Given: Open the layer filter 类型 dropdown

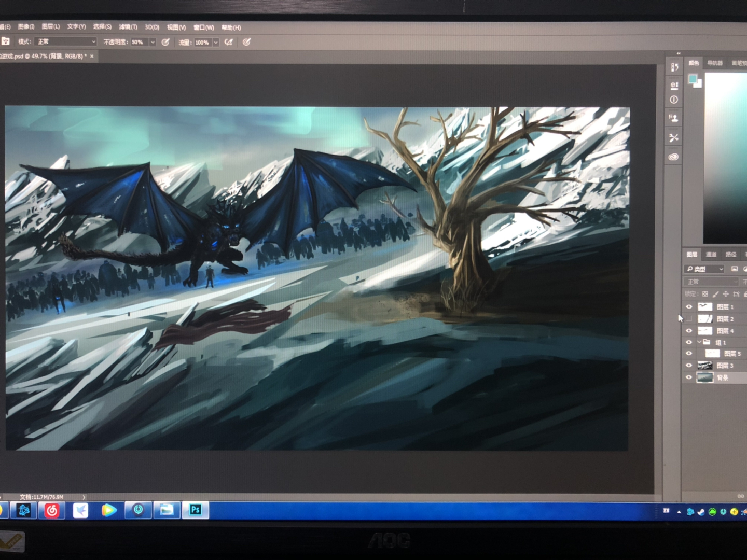Looking at the screenshot, I should point(704,269).
